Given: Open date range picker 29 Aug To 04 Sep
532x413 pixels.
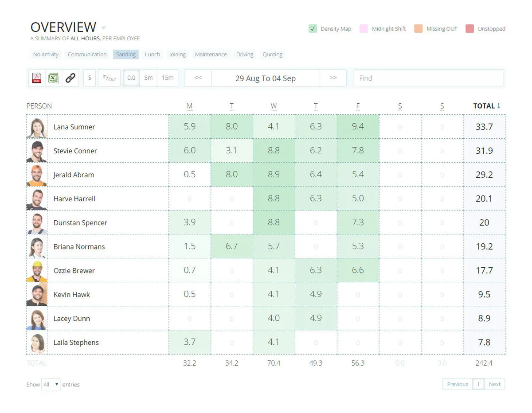Looking at the screenshot, I should pos(265,78).
